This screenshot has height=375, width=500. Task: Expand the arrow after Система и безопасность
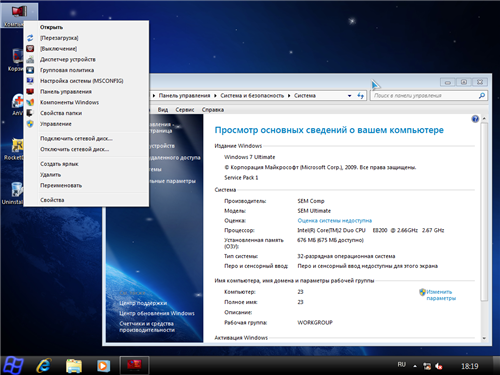click(289, 96)
